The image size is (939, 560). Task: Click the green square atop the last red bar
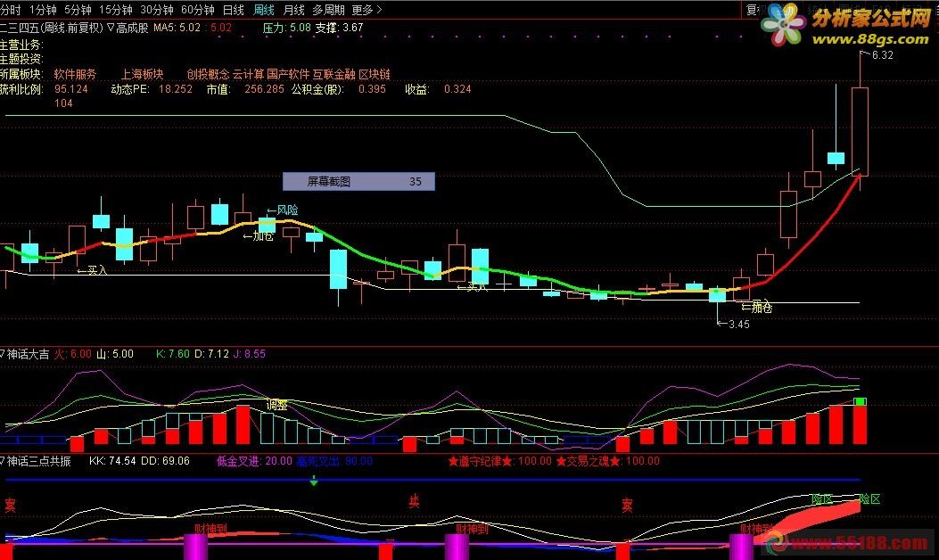(860, 401)
